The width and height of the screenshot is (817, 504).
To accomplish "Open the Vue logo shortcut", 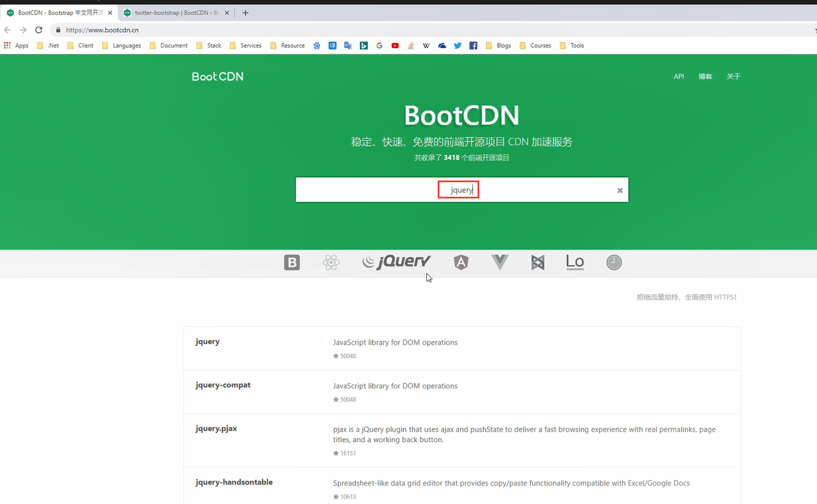I will [x=499, y=262].
